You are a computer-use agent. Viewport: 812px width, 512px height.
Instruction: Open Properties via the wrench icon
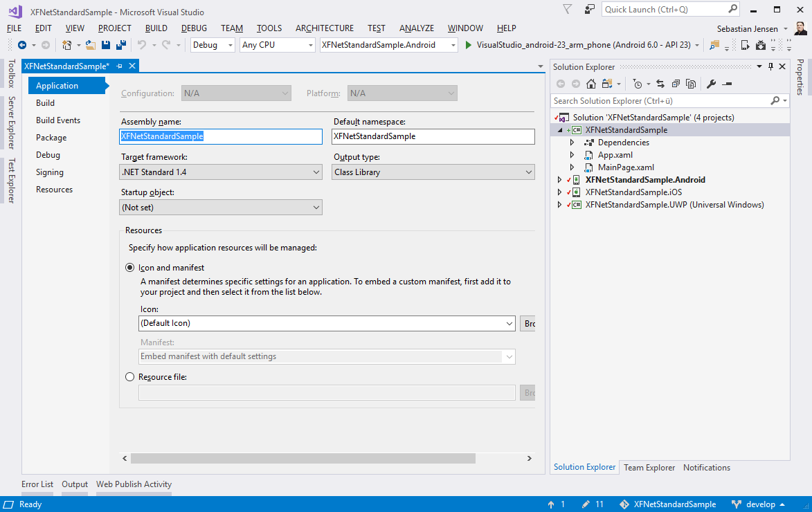(x=711, y=84)
